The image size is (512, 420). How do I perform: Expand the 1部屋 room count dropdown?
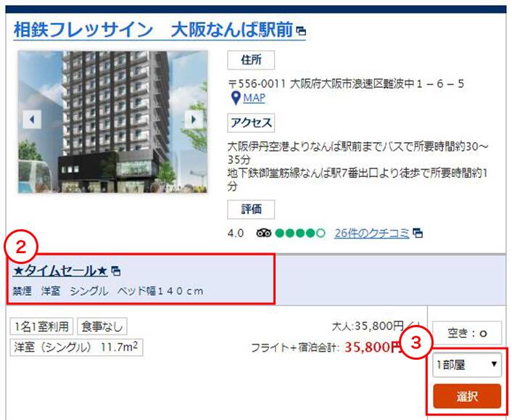(467, 364)
